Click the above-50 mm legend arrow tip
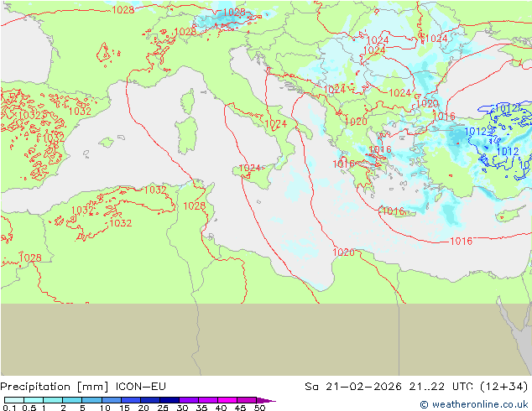This screenshot has height=411, width=532. click(x=266, y=400)
